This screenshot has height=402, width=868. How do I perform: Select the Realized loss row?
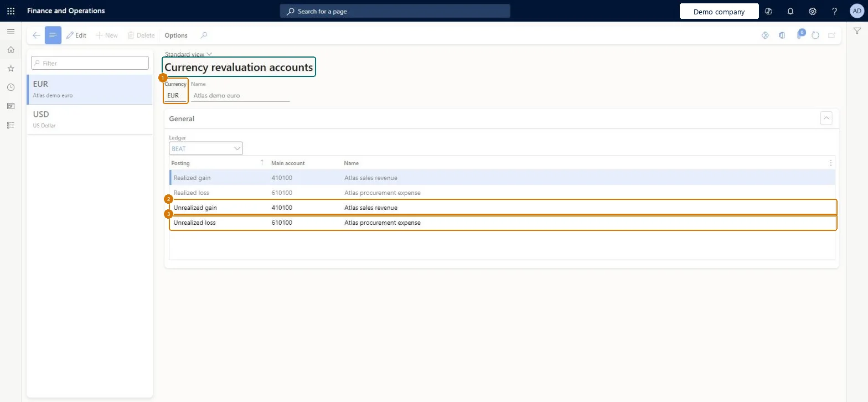[502, 193]
